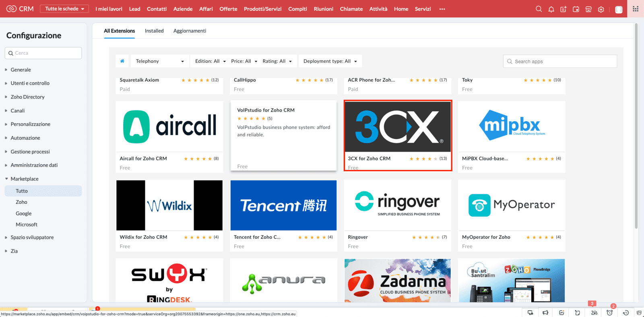Open the Telephony category dropdown
This screenshot has height=317, width=644.
point(159,61)
